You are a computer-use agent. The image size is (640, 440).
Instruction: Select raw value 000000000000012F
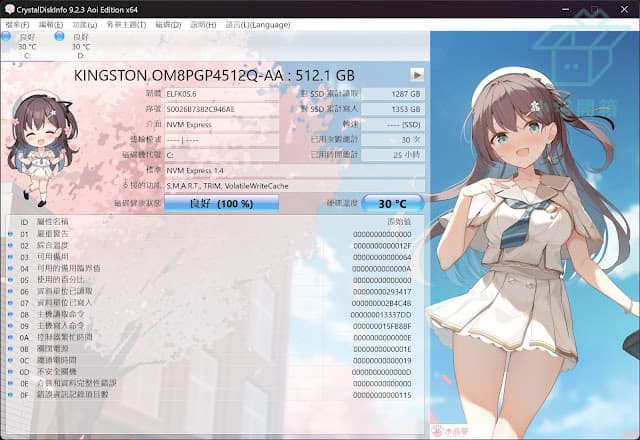(x=382, y=246)
